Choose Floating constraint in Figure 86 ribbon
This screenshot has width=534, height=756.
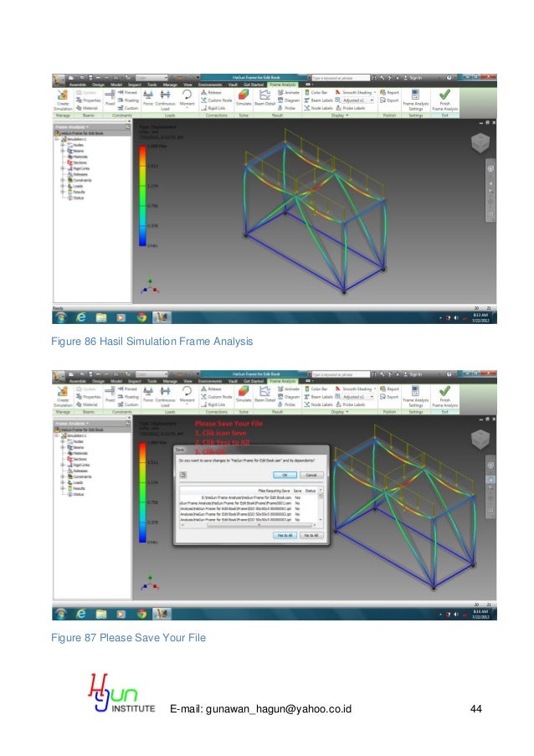click(128, 100)
